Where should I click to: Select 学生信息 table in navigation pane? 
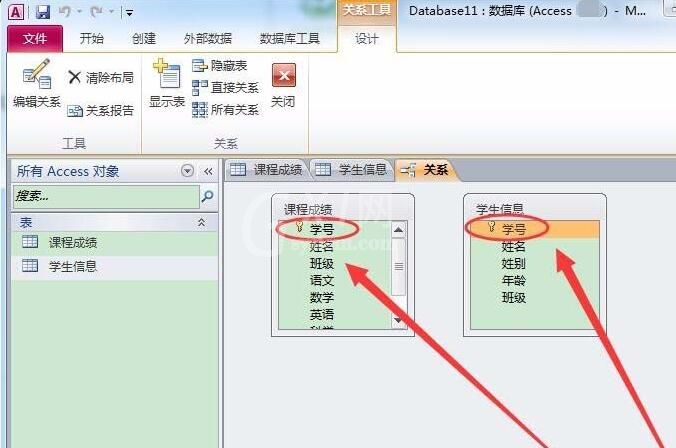[115, 266]
